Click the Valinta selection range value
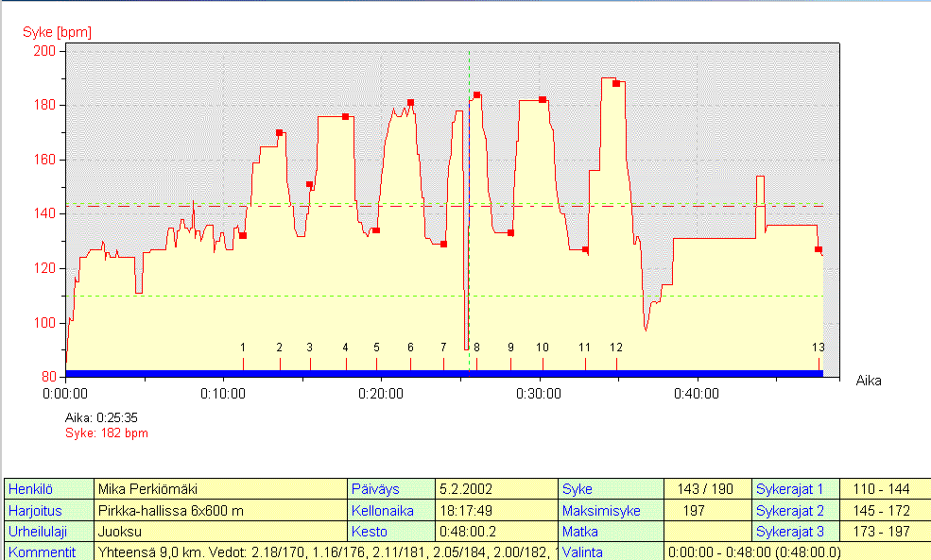Viewport: 931px width, 560px height. pos(753,552)
